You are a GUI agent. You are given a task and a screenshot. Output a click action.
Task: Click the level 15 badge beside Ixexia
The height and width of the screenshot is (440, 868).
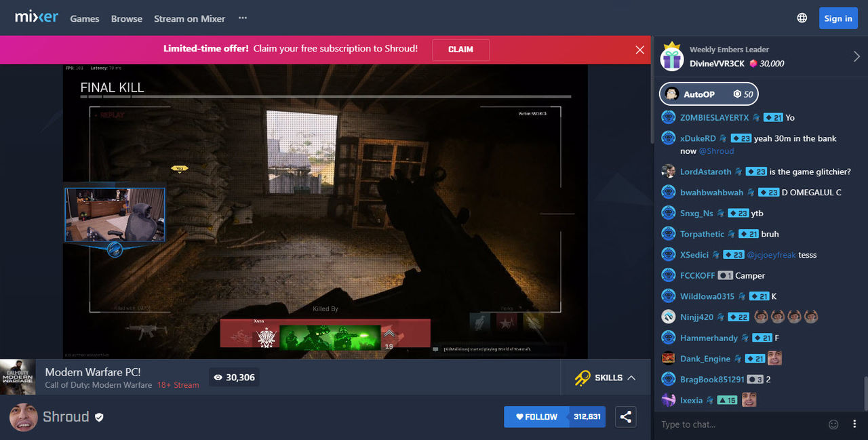pyautogui.click(x=727, y=401)
